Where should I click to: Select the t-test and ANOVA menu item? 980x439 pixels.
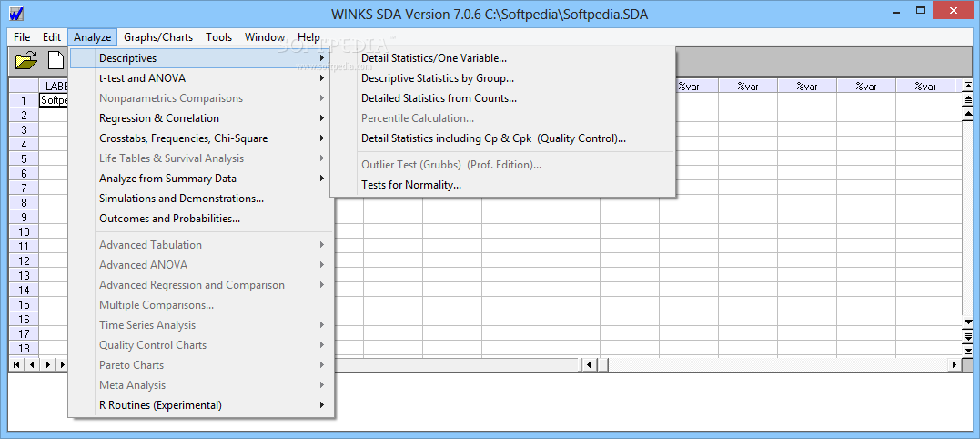(200, 78)
